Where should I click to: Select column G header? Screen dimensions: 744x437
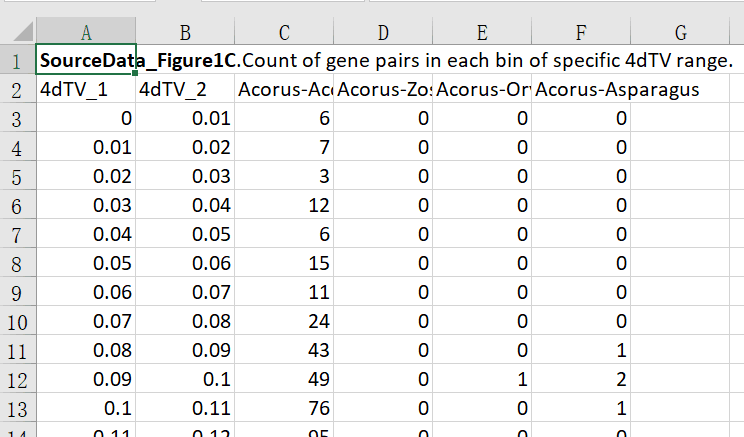click(x=680, y=33)
